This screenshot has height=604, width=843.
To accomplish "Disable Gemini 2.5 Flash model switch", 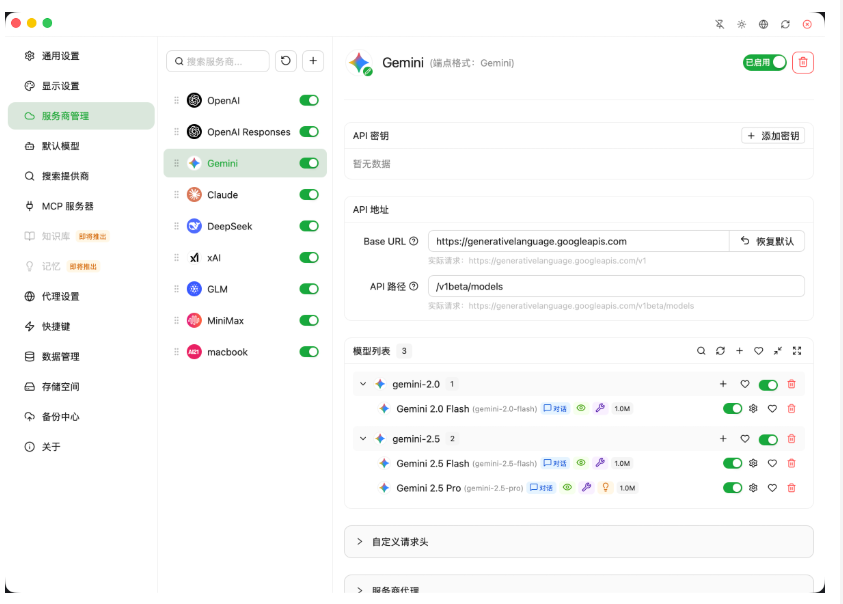I will 732,463.
